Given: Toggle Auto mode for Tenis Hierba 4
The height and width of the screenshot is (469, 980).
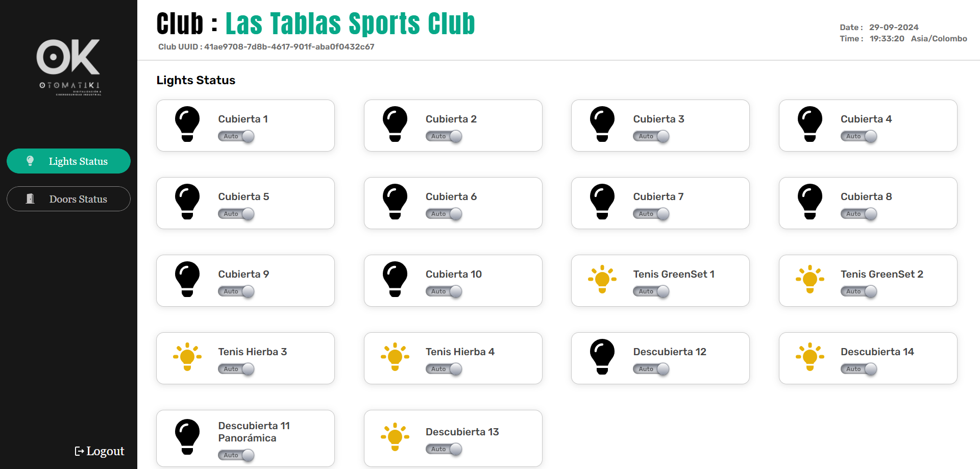Looking at the screenshot, I should coord(444,369).
